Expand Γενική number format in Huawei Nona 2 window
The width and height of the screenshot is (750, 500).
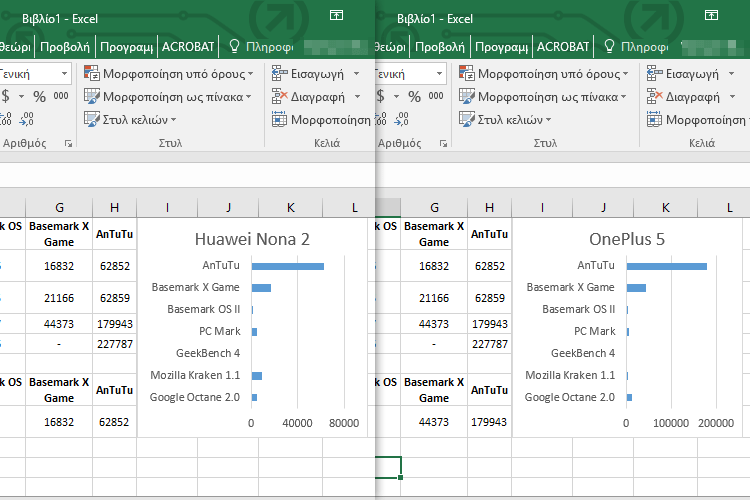click(64, 74)
